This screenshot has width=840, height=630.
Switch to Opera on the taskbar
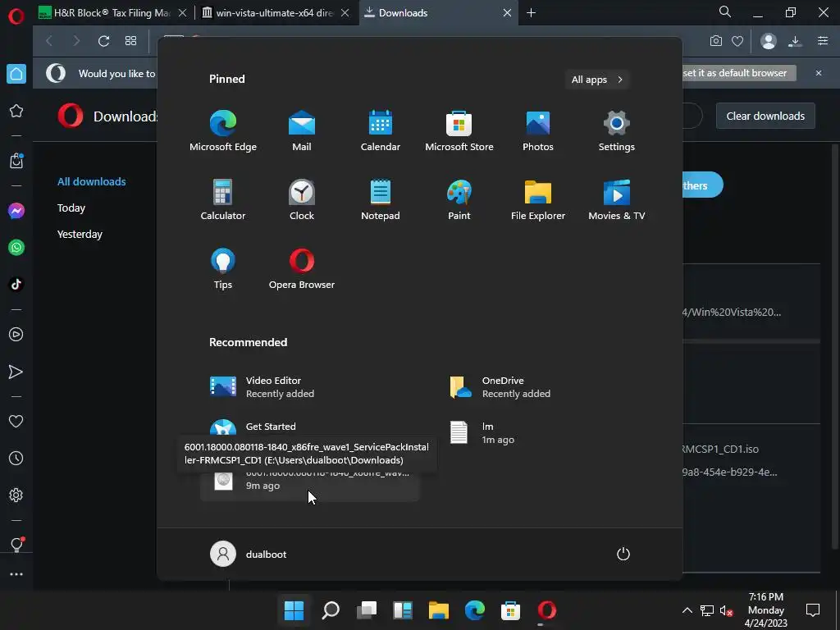[x=546, y=610]
